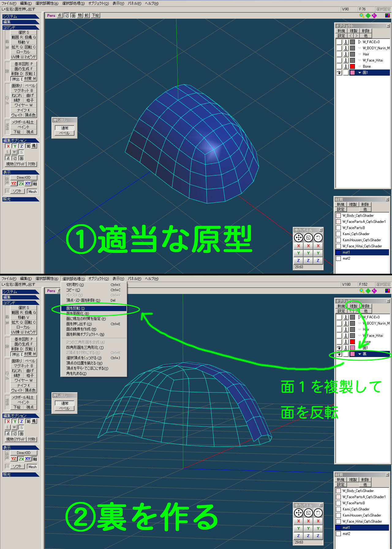This screenshot has height=549, width=392.
Task: Toggle 下絵 background image in the step ① viewport toolbar
Action: [96, 15]
